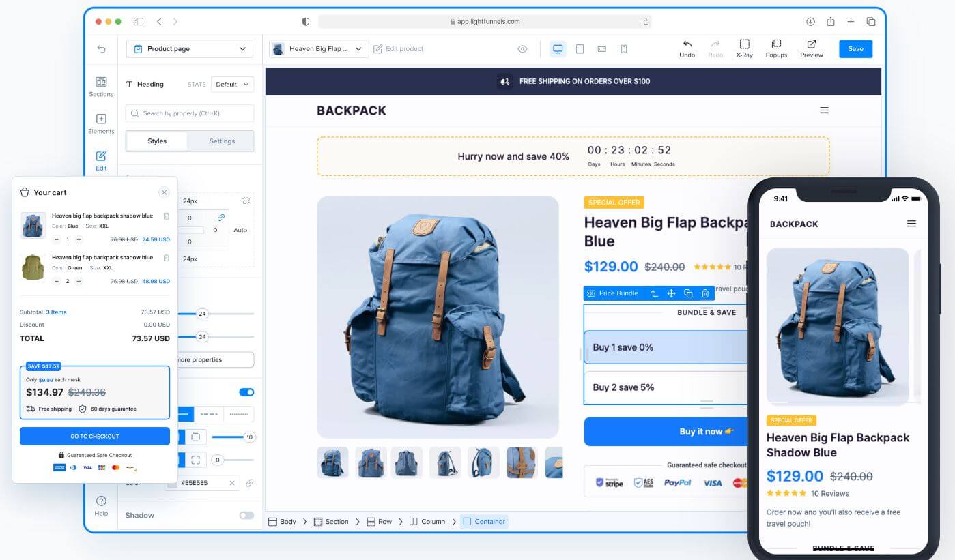
Task: Select Section in the breadcrumb bar
Action: pos(331,522)
